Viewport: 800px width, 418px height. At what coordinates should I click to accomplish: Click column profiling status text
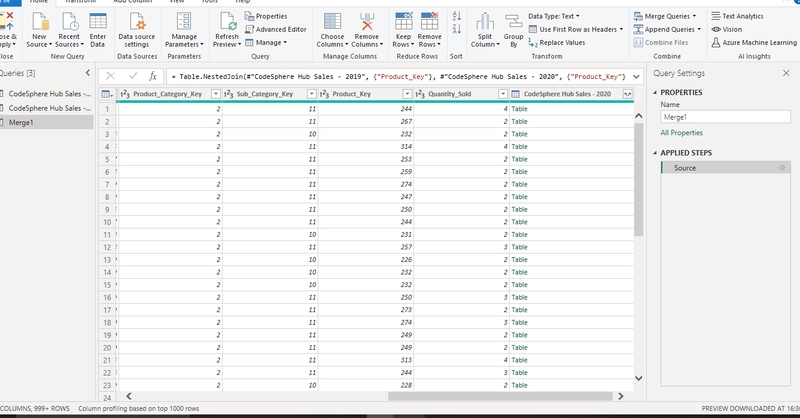coord(139,408)
